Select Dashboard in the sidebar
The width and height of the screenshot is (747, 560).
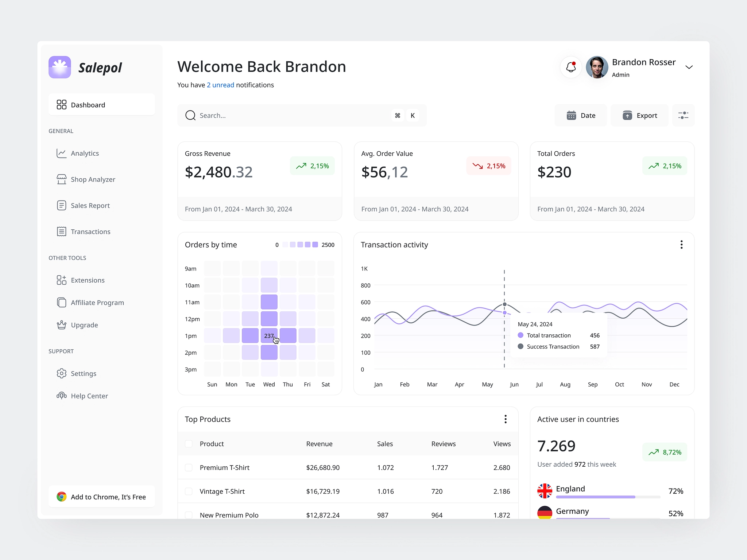88,105
